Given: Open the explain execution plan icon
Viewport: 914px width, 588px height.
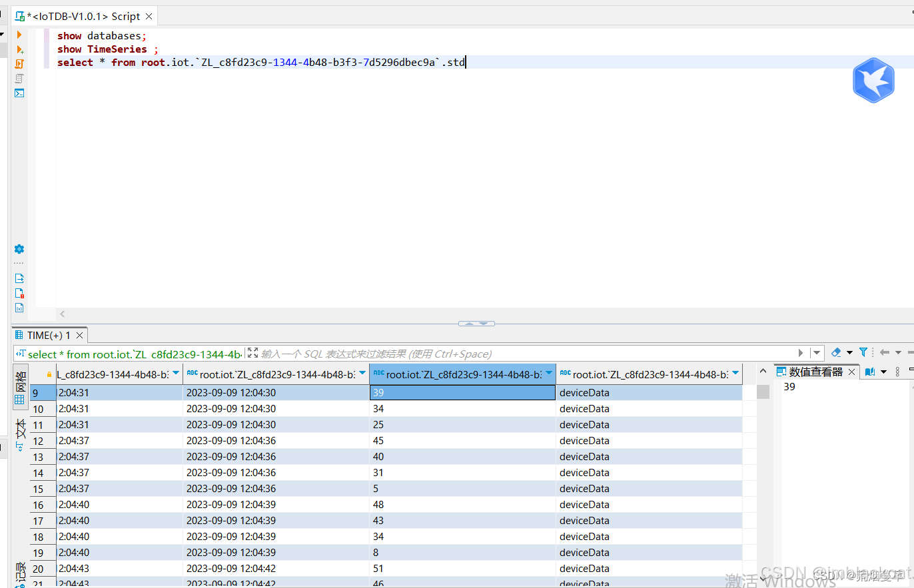Looking at the screenshot, I should click(19, 78).
